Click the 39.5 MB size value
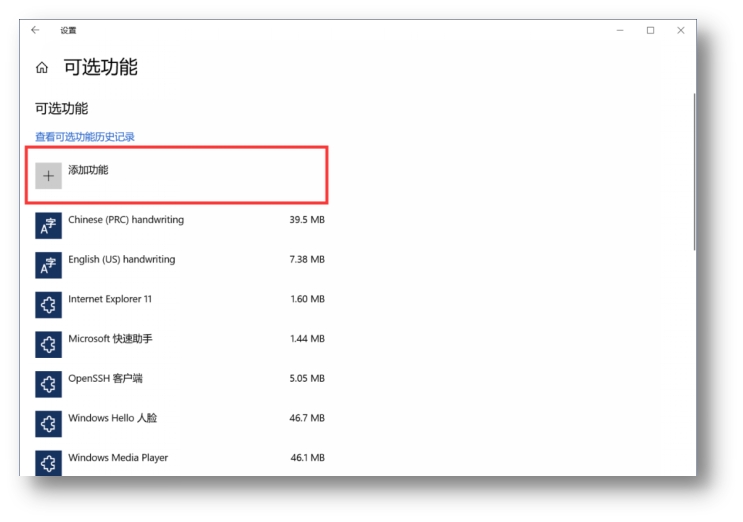Screen dimensions: 743x522 (307, 220)
